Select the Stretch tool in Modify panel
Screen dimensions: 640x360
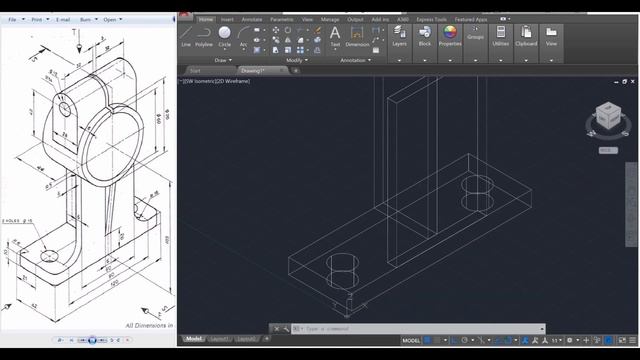click(276, 50)
